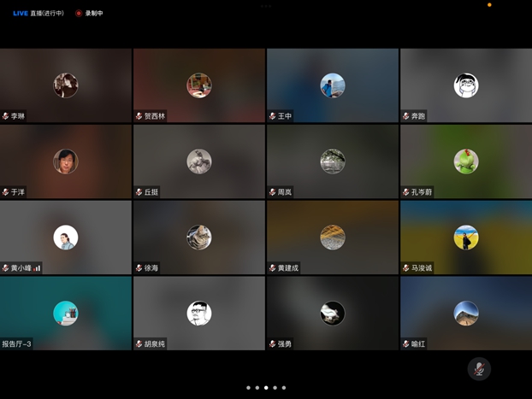Image resolution: width=532 pixels, height=399 pixels.
Task: Open 周岚's avatar
Action: click(333, 161)
